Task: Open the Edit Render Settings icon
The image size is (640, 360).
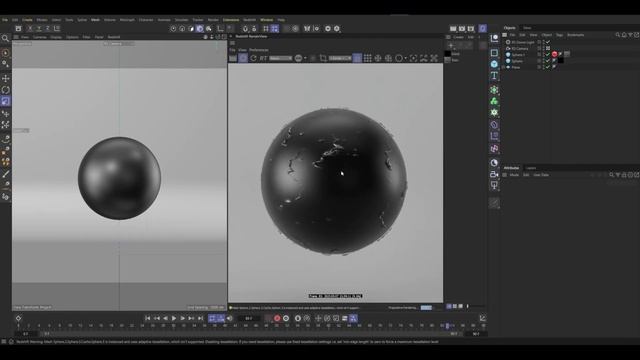Action: [x=471, y=29]
